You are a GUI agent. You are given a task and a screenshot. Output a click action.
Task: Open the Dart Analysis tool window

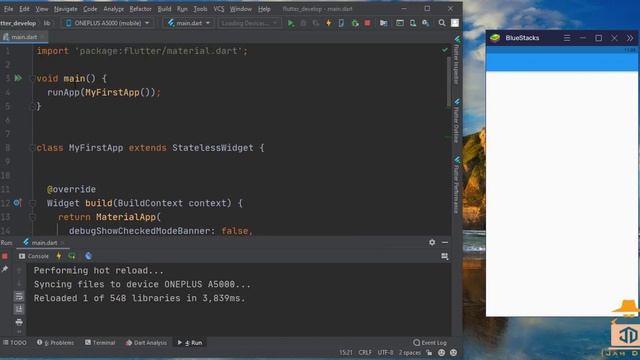(146, 343)
